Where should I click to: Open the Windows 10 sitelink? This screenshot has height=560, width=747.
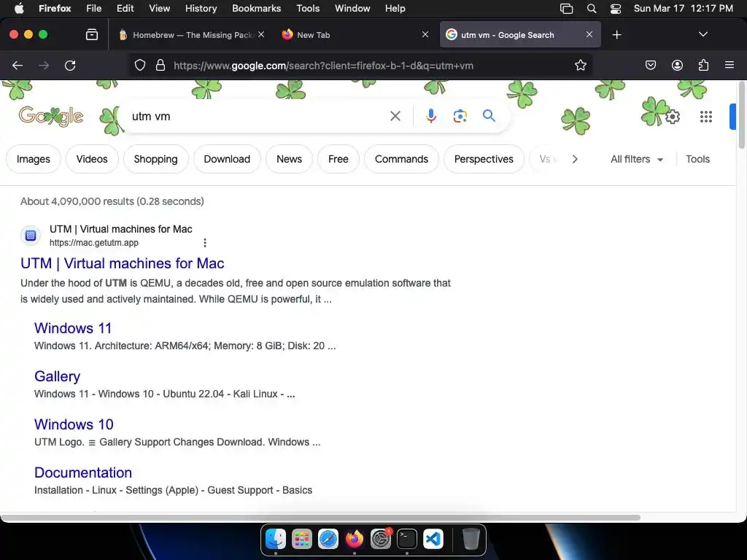[74, 424]
